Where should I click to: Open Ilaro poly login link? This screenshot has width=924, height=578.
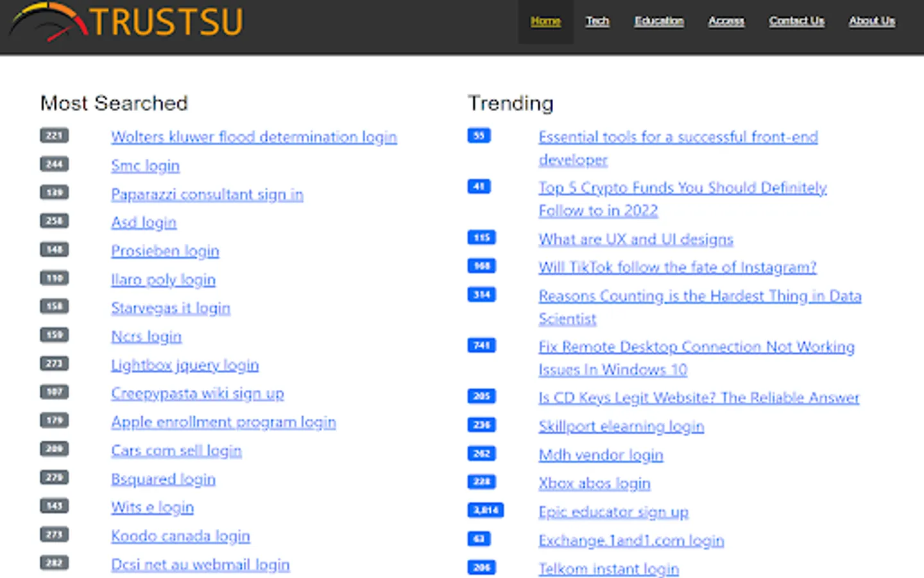(x=163, y=279)
